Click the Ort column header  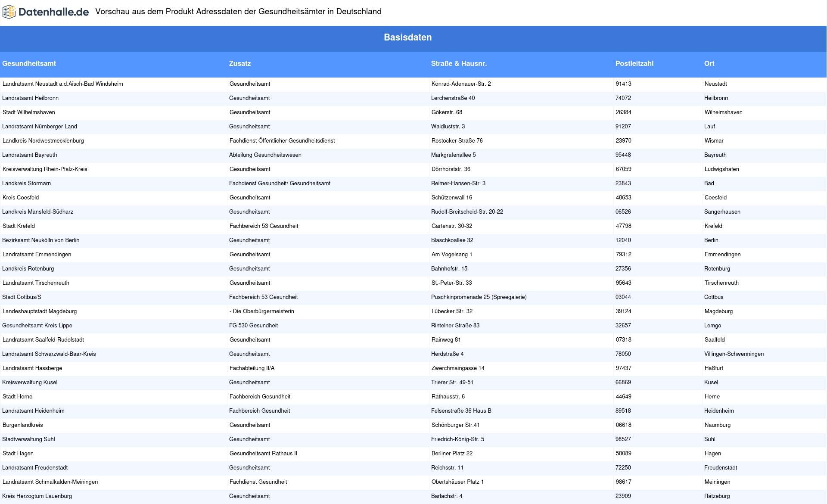pyautogui.click(x=709, y=63)
